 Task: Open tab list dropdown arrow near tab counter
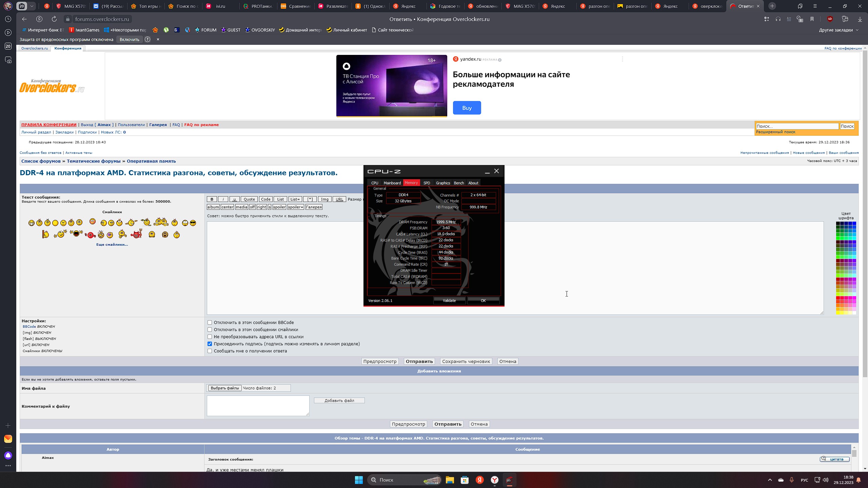point(32,6)
